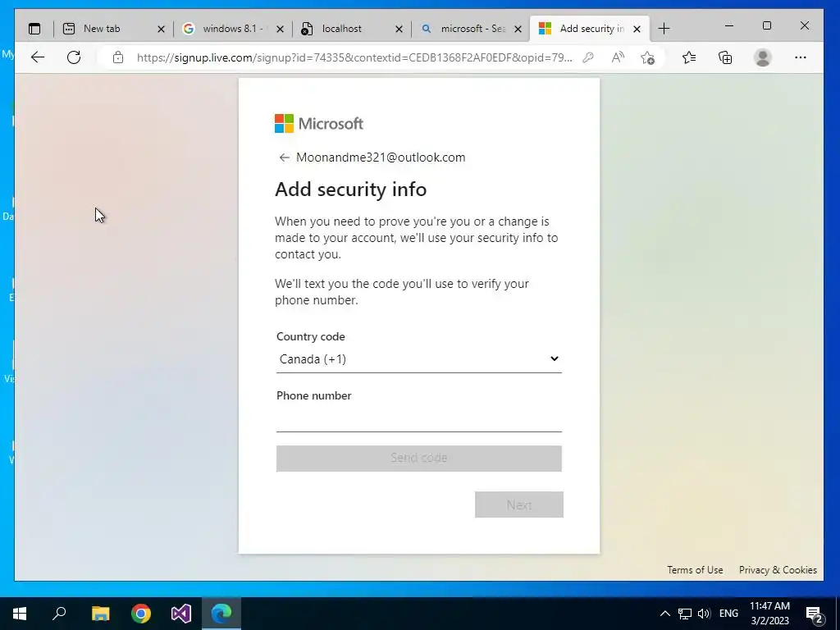Minimize the Edge window
The image size is (840, 630).
point(729,25)
